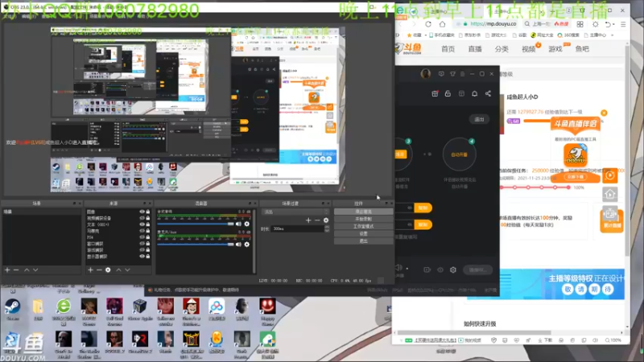Click the 退出 pill button in Douyu companion
This screenshot has width=644, height=362.
pyautogui.click(x=479, y=119)
